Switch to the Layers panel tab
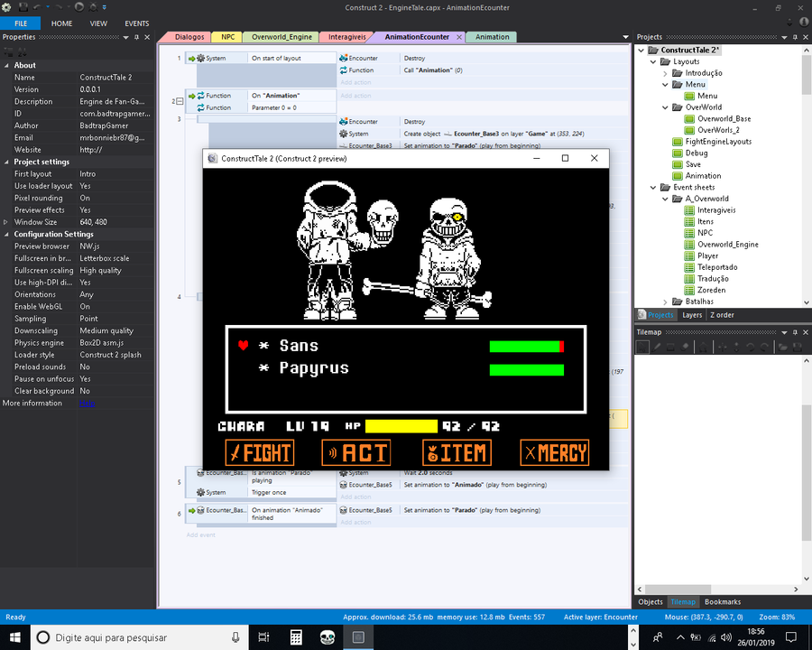This screenshot has height=650, width=812. tap(692, 315)
